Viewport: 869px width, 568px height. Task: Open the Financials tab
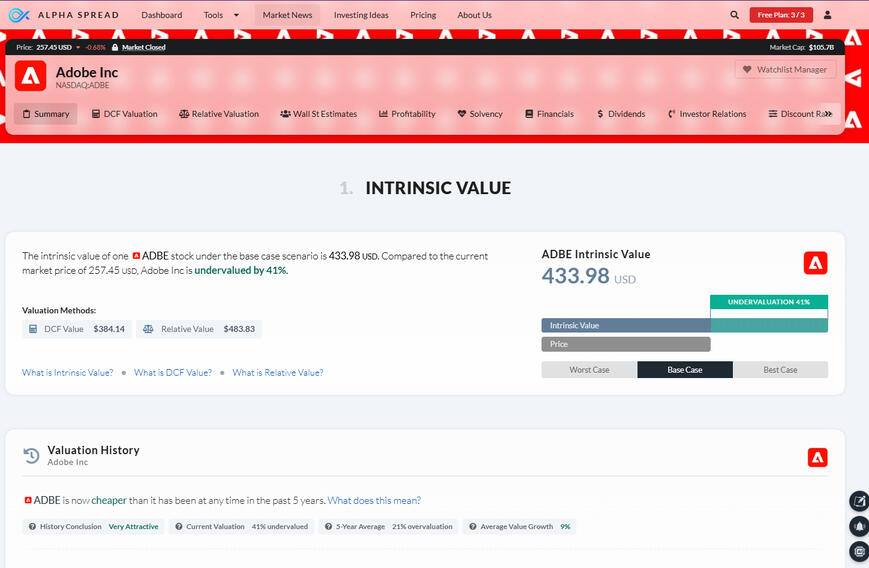click(x=549, y=114)
